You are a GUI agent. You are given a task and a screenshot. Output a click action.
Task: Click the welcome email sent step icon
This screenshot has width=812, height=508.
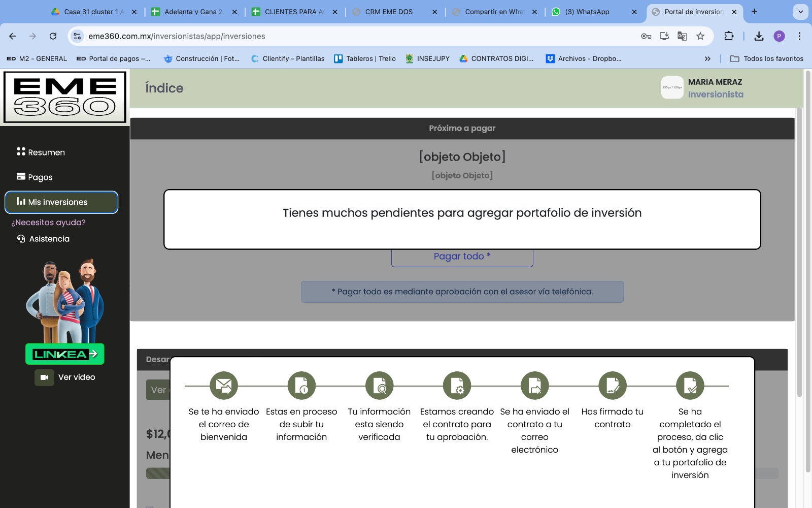(x=224, y=386)
